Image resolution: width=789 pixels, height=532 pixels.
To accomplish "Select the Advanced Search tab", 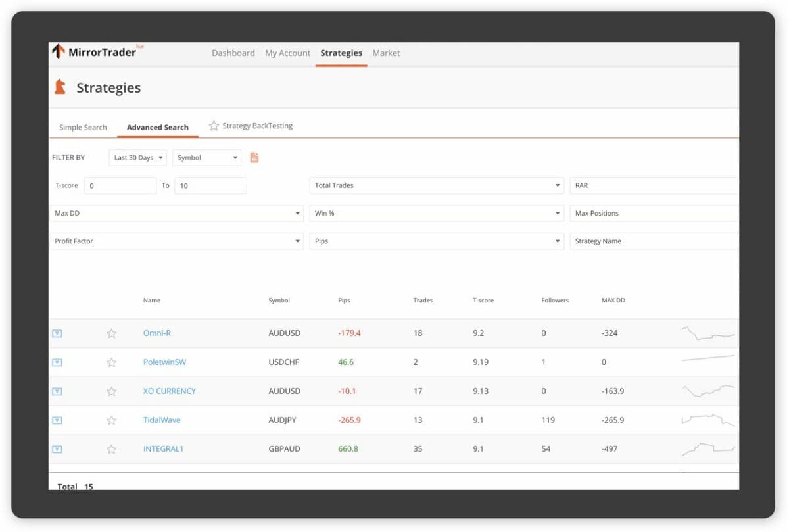I will (x=158, y=128).
